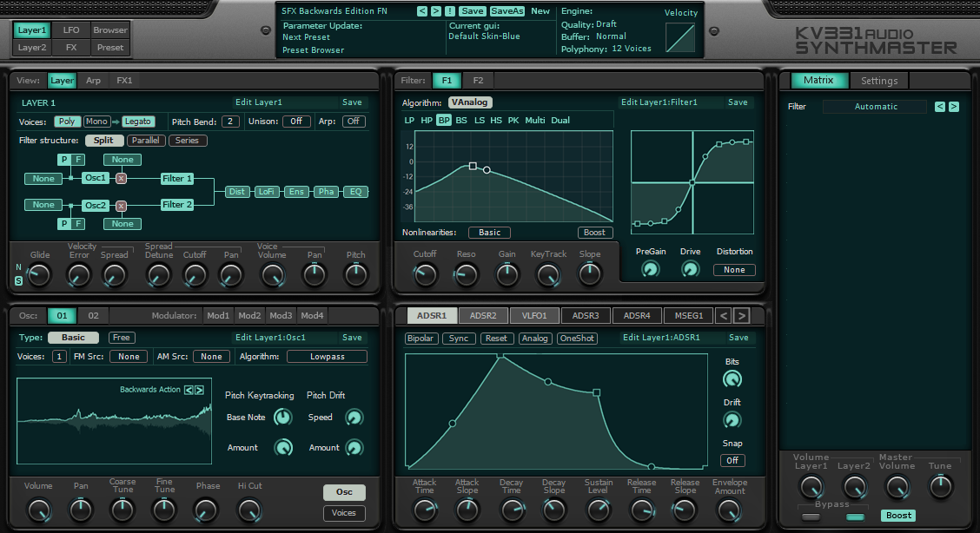This screenshot has width=980, height=533.
Task: Adjust the Reso knob
Action: (466, 274)
